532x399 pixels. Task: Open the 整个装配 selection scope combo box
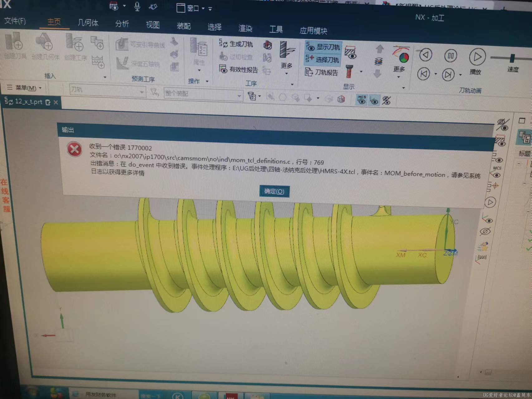click(x=203, y=94)
